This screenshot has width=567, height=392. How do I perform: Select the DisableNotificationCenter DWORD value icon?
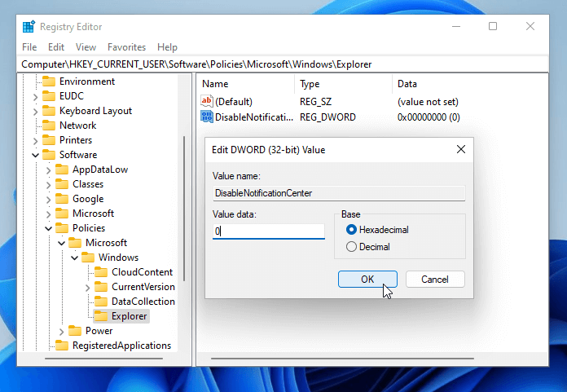[x=207, y=117]
